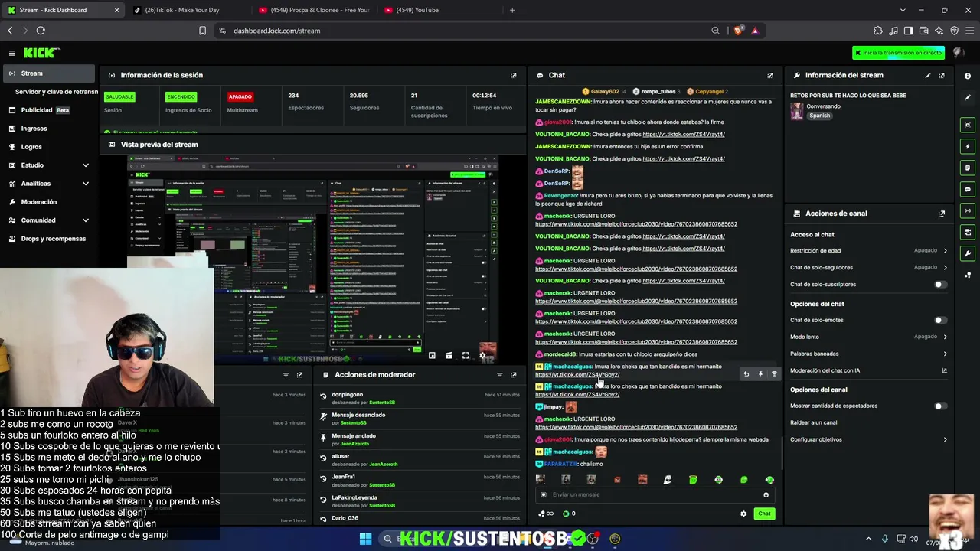Open the browser extensions puzzle icon

coord(877,31)
